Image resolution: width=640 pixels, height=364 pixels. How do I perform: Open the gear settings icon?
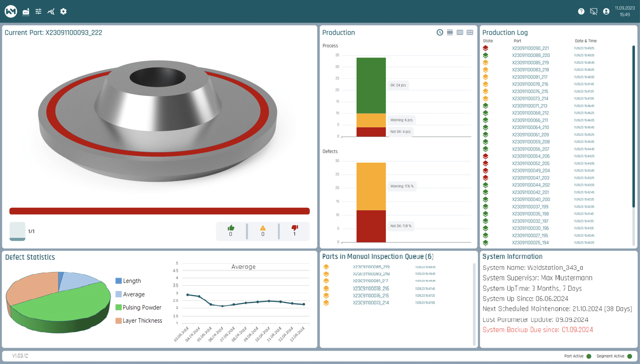click(63, 12)
